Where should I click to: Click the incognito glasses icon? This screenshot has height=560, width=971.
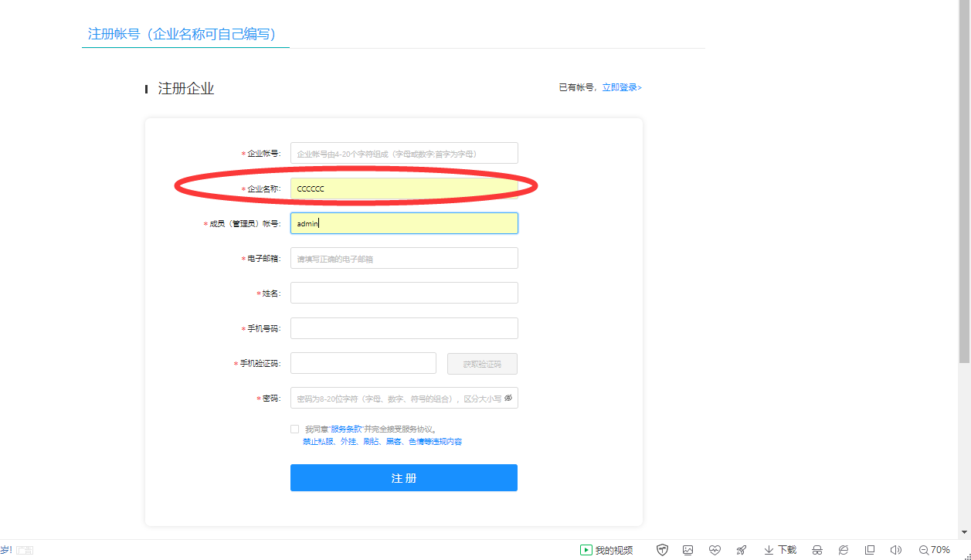coord(817,550)
